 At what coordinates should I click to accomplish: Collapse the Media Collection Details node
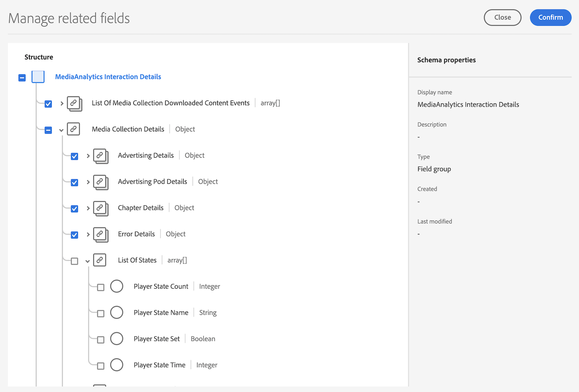click(62, 130)
